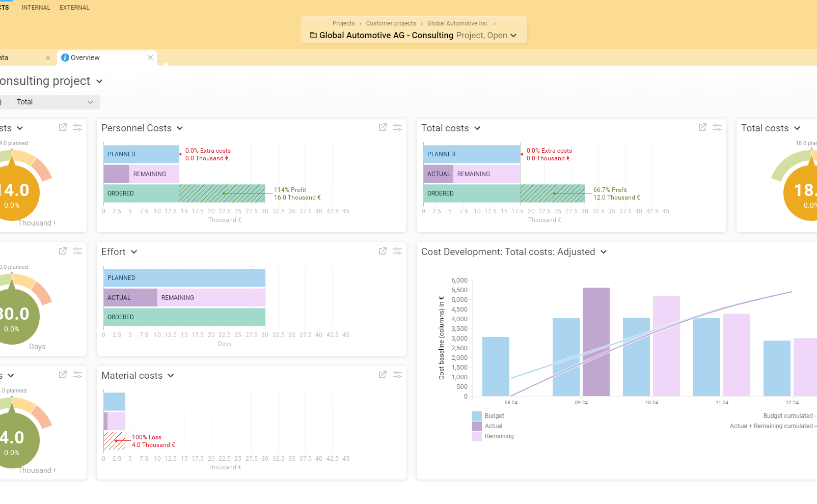Click configure icon on the Effort widget
The height and width of the screenshot is (504, 817).
(397, 250)
